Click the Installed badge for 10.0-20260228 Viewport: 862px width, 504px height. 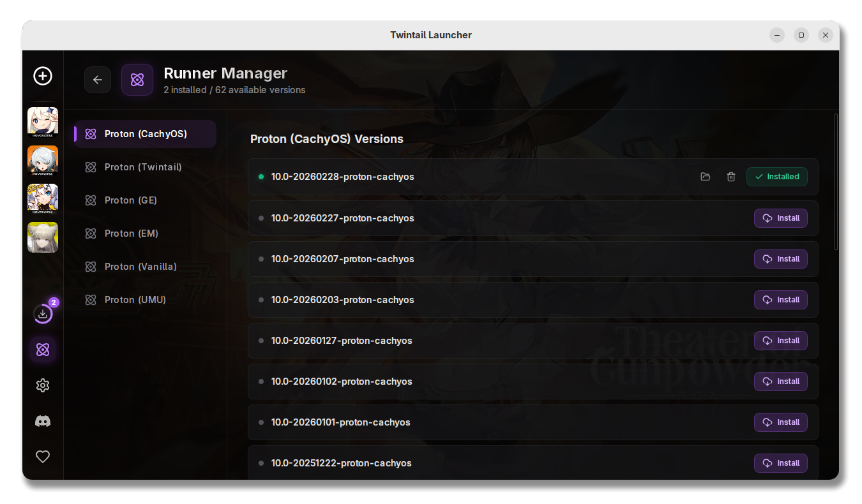tap(777, 177)
